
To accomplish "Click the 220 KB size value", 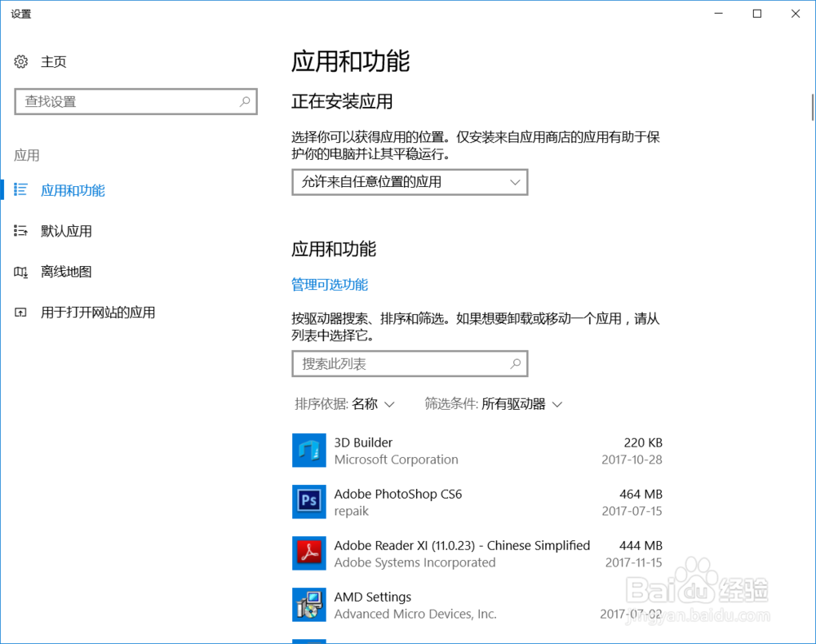I will [x=643, y=442].
